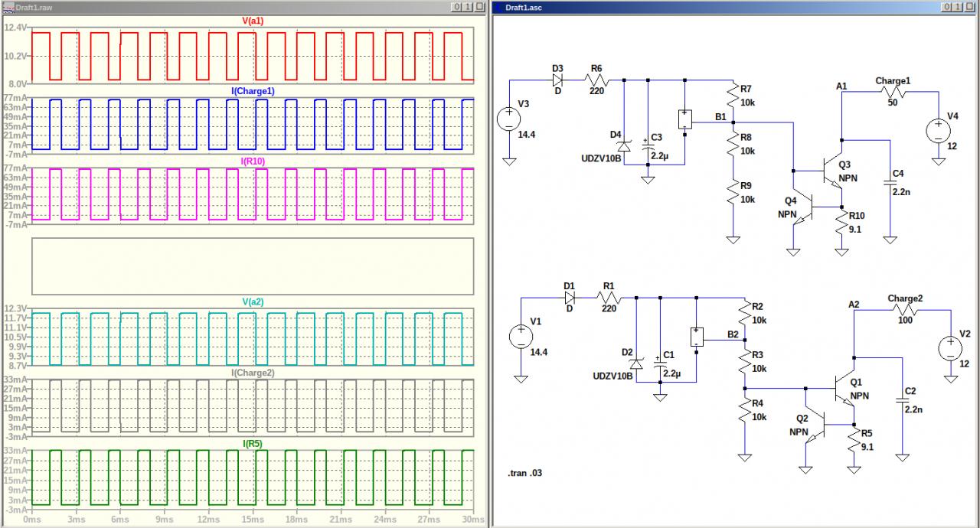
Task: Select the D4 zener diode UDZV10B
Action: tap(624, 145)
